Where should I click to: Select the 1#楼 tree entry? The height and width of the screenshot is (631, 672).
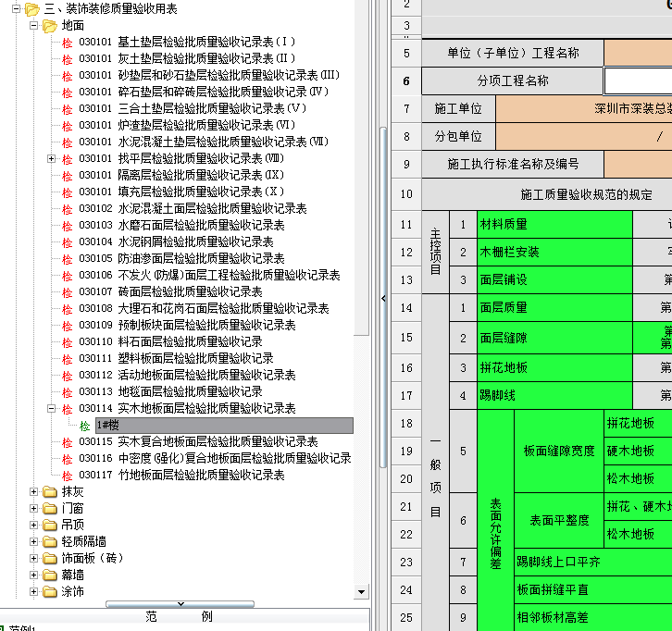108,426
